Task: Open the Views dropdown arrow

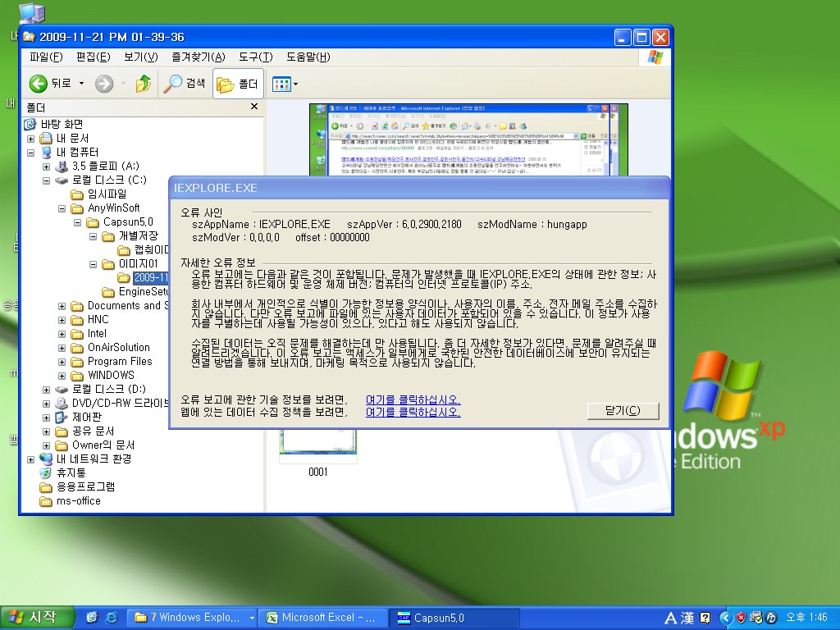Action: (295, 84)
